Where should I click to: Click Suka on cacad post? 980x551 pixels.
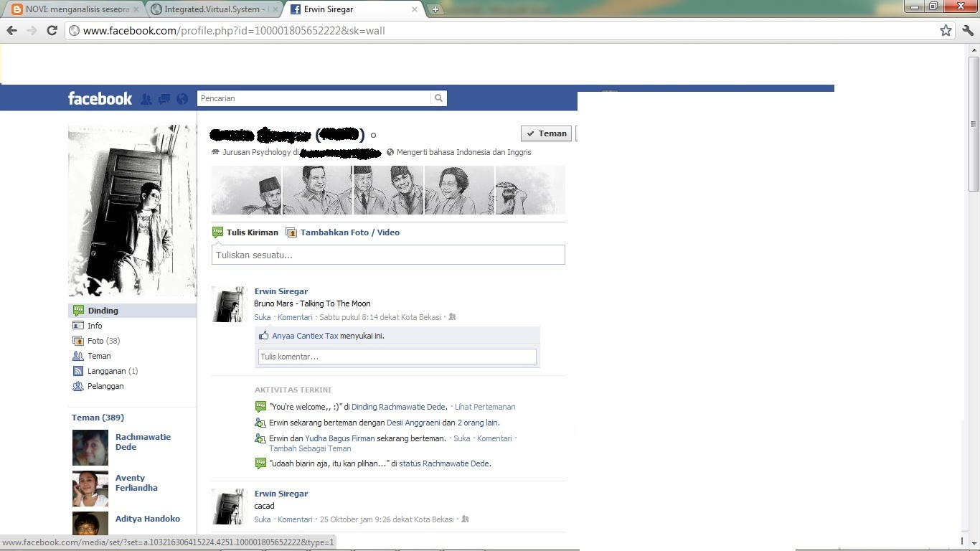[263, 519]
